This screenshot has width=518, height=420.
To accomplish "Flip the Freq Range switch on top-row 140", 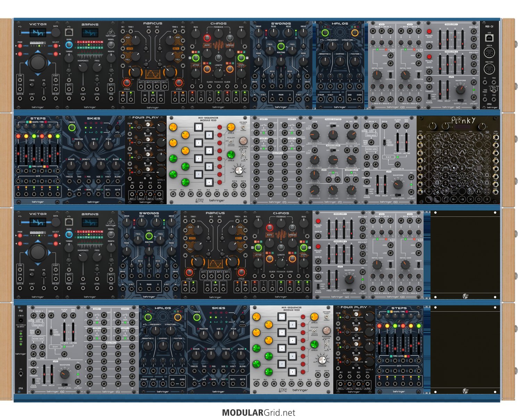I will [429, 97].
